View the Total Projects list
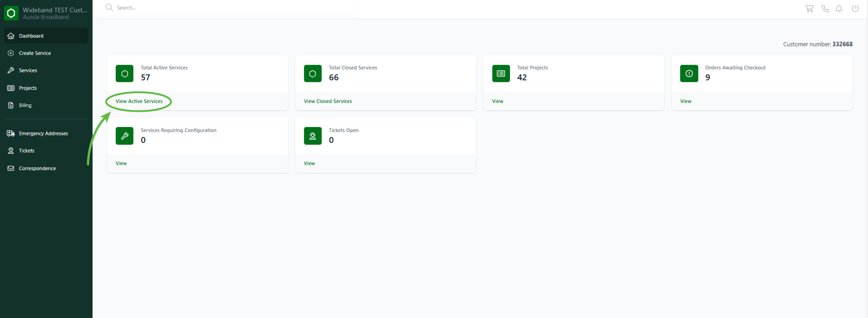This screenshot has width=868, height=318. (x=497, y=101)
